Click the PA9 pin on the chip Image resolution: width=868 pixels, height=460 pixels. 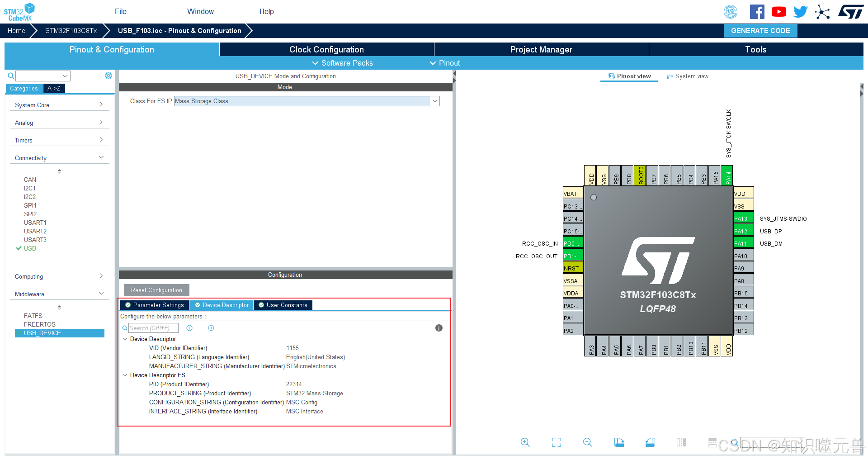coord(744,268)
